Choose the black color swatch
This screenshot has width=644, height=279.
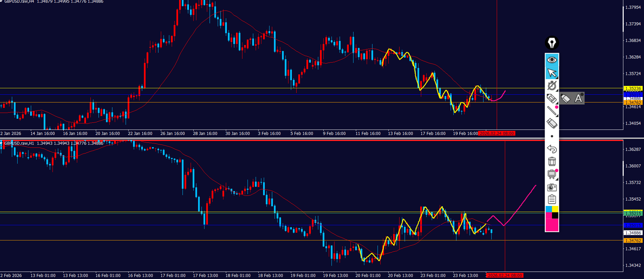tap(555, 215)
